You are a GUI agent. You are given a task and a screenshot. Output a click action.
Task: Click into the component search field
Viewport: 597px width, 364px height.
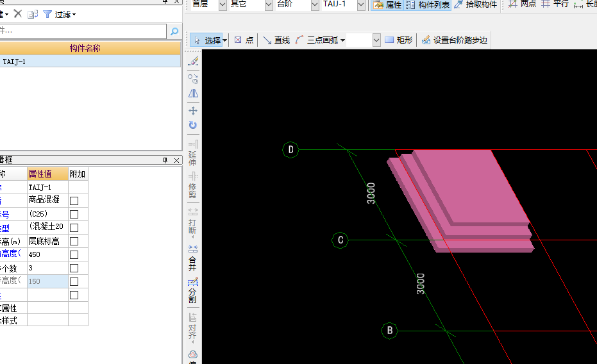[83, 31]
